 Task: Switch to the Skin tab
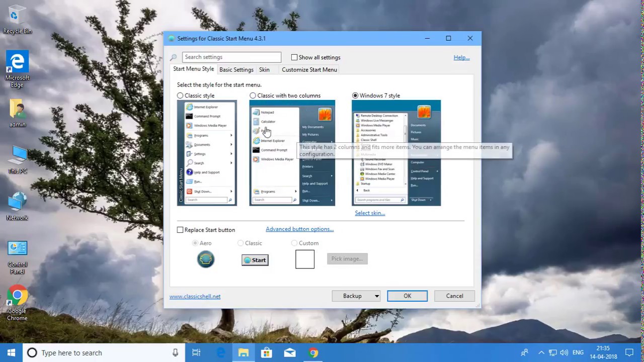265,70
